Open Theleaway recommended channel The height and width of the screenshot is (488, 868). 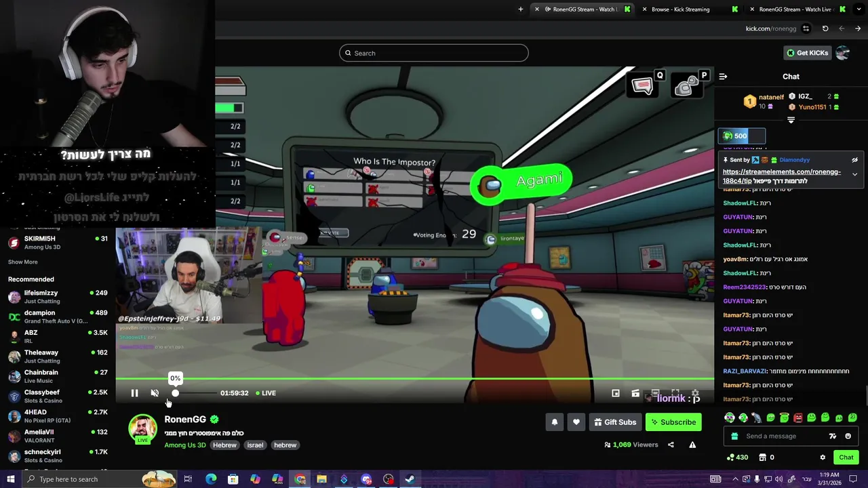tap(58, 357)
